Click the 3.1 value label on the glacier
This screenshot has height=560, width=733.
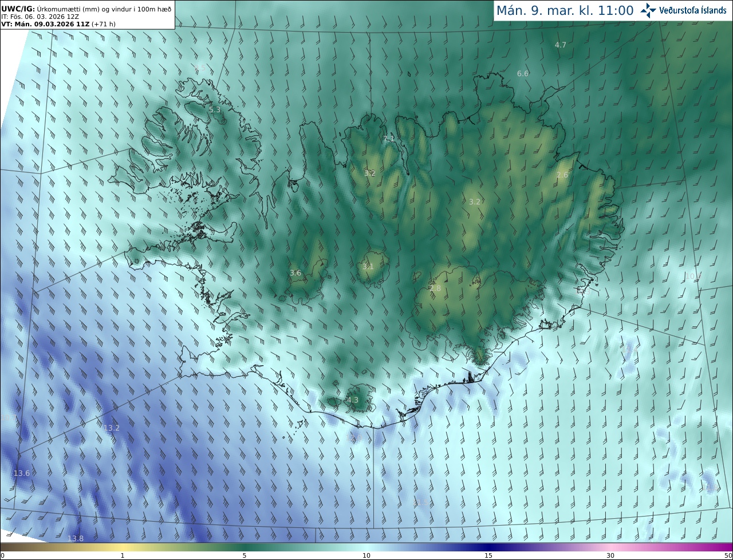click(368, 266)
